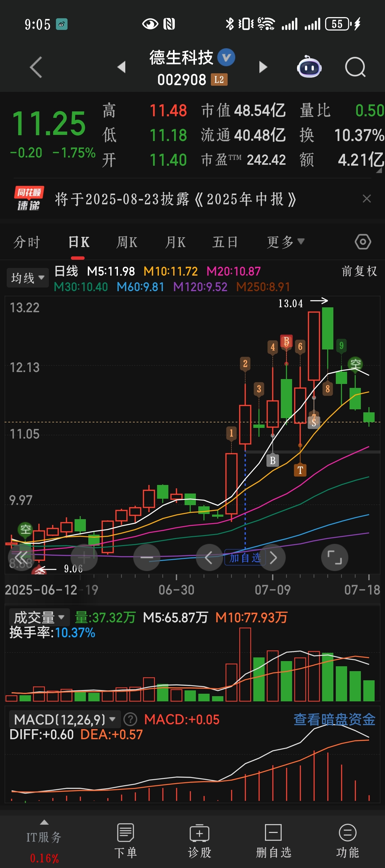
Task: Tap the blue V verified badge
Action: pyautogui.click(x=226, y=57)
